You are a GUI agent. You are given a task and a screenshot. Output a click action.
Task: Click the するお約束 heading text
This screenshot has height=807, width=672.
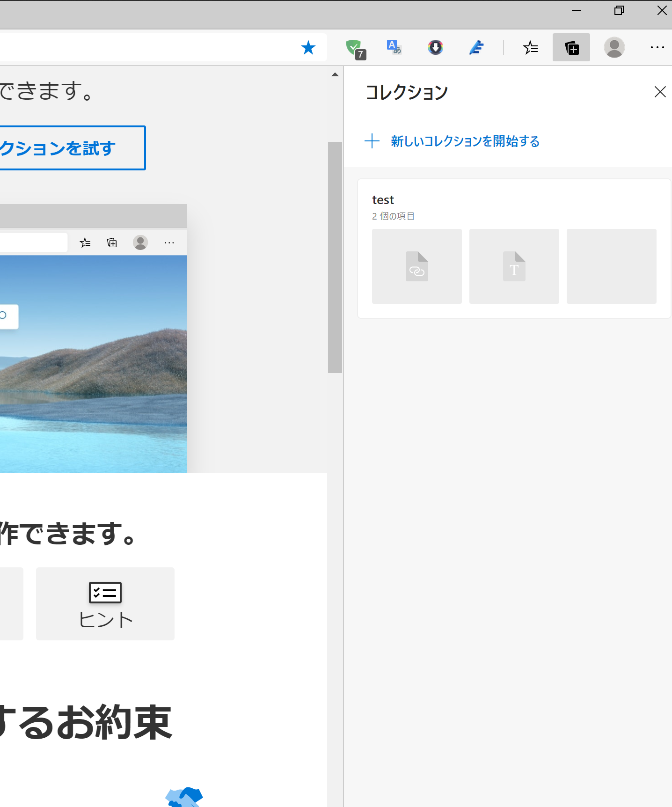(x=86, y=722)
